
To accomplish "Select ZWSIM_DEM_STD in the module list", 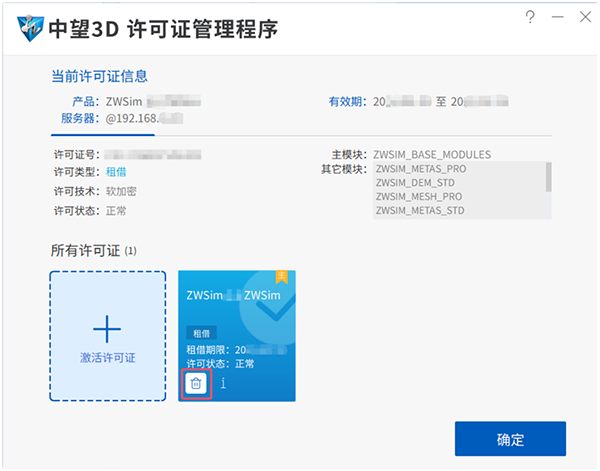I will (x=415, y=183).
